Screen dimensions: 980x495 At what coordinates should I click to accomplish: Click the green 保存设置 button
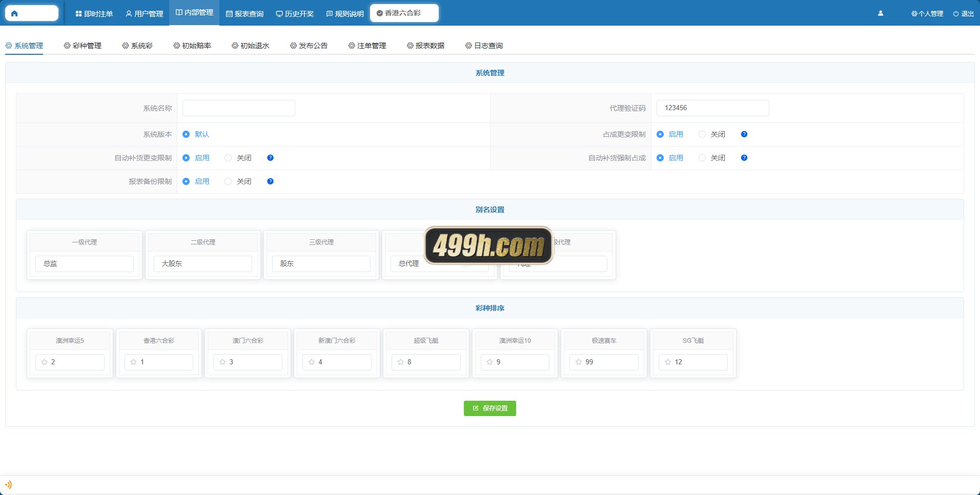[490, 408]
